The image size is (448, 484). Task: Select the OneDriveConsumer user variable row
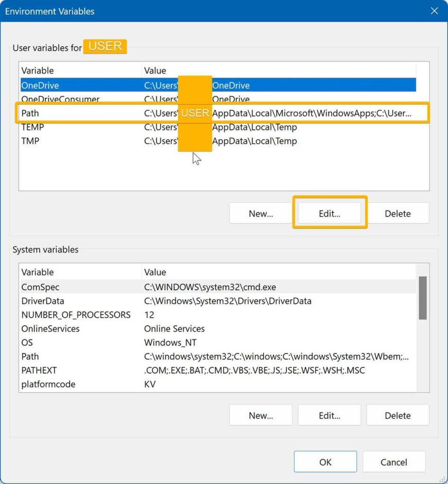218,99
